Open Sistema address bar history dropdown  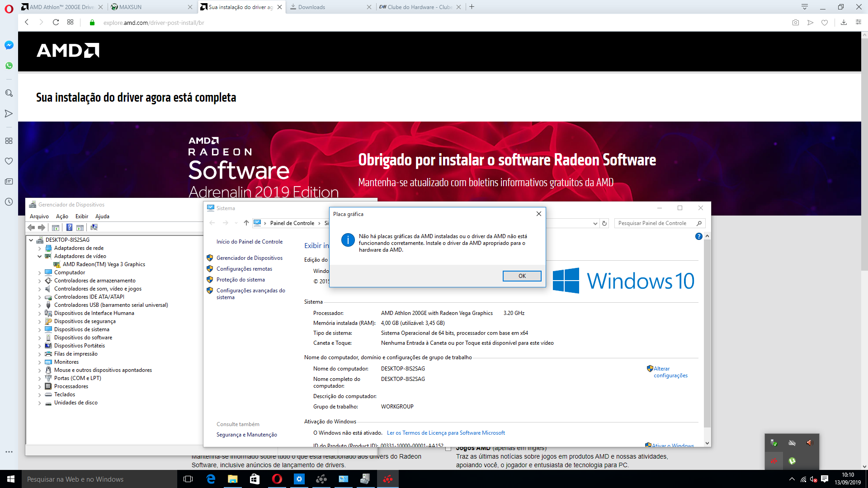[595, 223]
